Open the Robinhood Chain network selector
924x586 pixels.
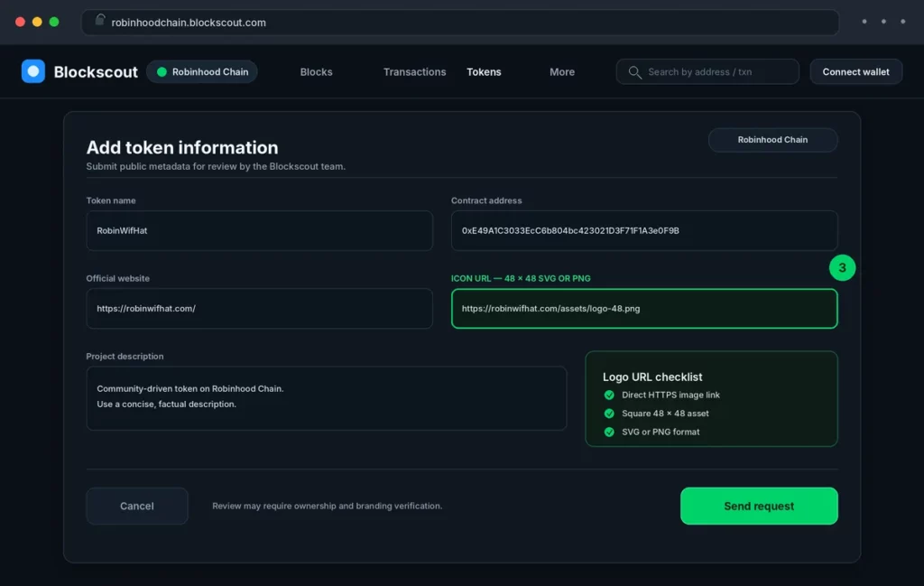point(201,72)
